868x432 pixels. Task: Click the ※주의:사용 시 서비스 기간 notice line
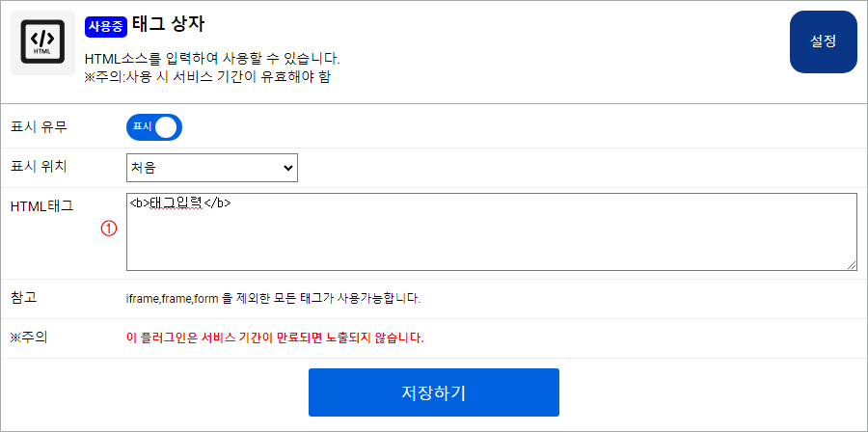click(207, 76)
